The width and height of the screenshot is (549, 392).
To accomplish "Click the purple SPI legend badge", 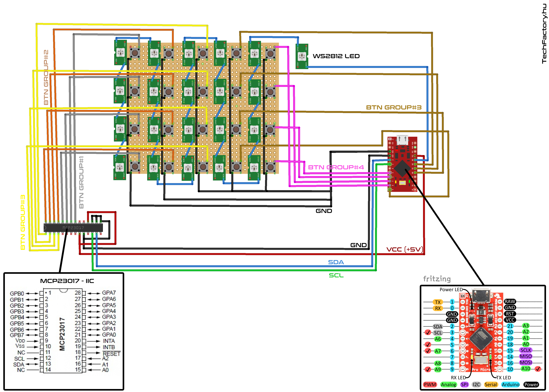I will [464, 384].
